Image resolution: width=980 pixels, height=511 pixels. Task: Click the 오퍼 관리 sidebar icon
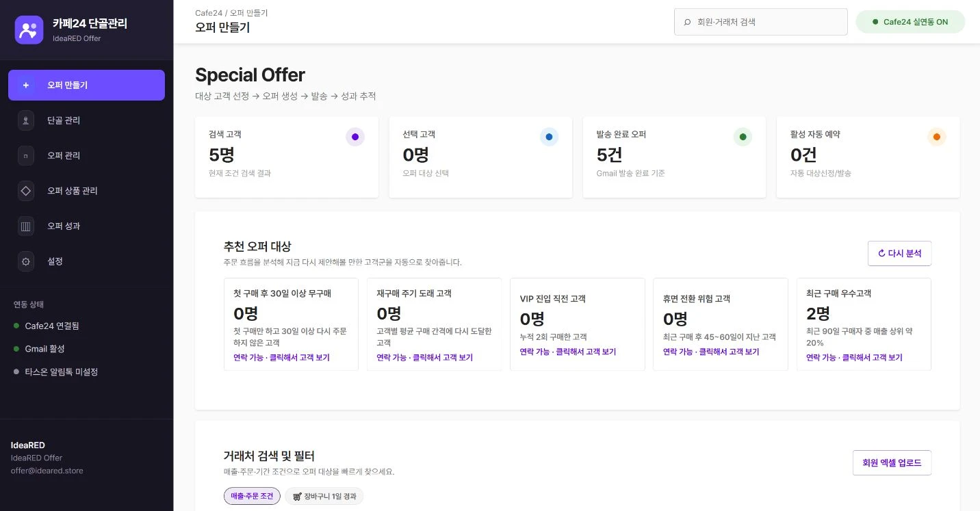pos(26,156)
